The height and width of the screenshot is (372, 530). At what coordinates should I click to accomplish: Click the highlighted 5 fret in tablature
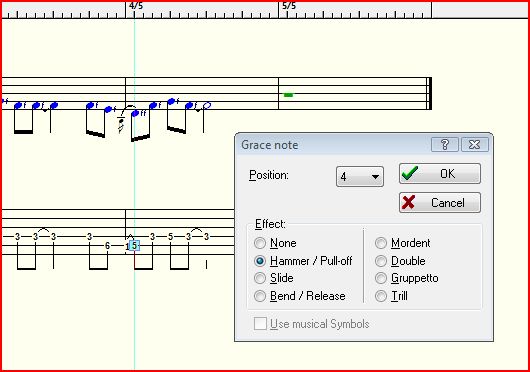point(135,246)
